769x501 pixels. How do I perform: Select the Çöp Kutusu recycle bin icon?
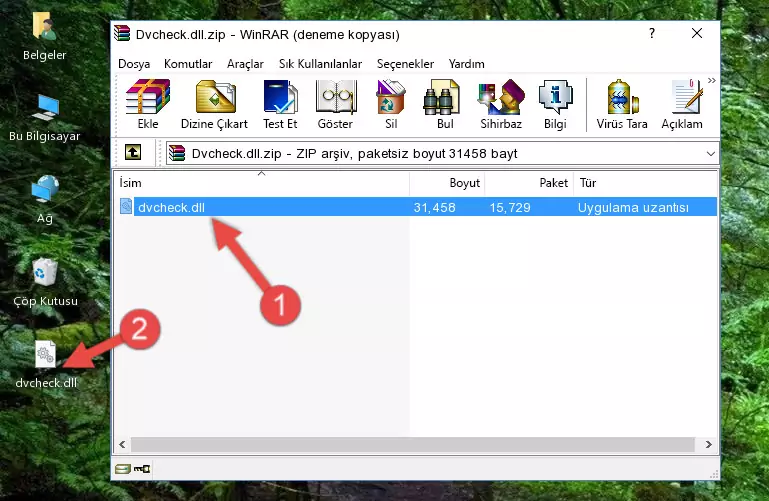click(x=45, y=282)
